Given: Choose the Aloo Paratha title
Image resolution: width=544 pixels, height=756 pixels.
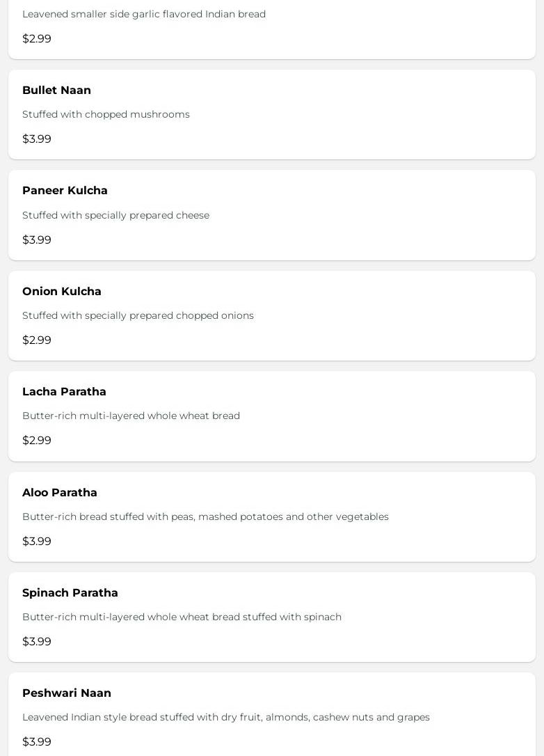Looking at the screenshot, I should 60,493.
